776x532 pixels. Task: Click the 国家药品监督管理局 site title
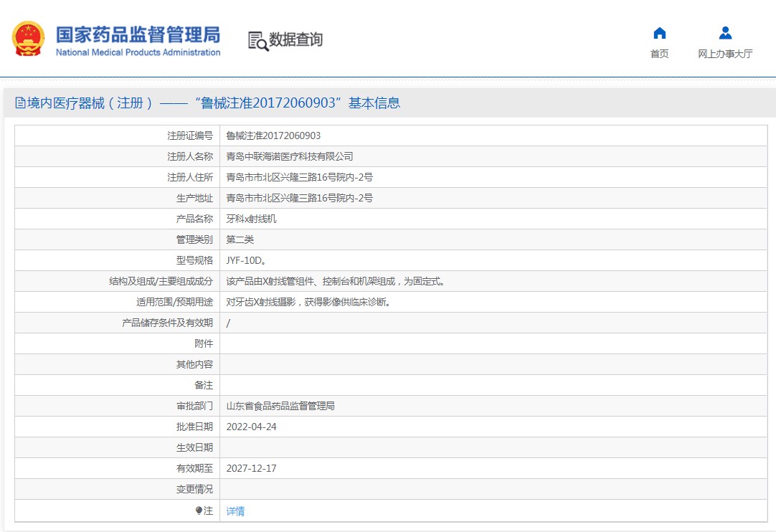138,34
